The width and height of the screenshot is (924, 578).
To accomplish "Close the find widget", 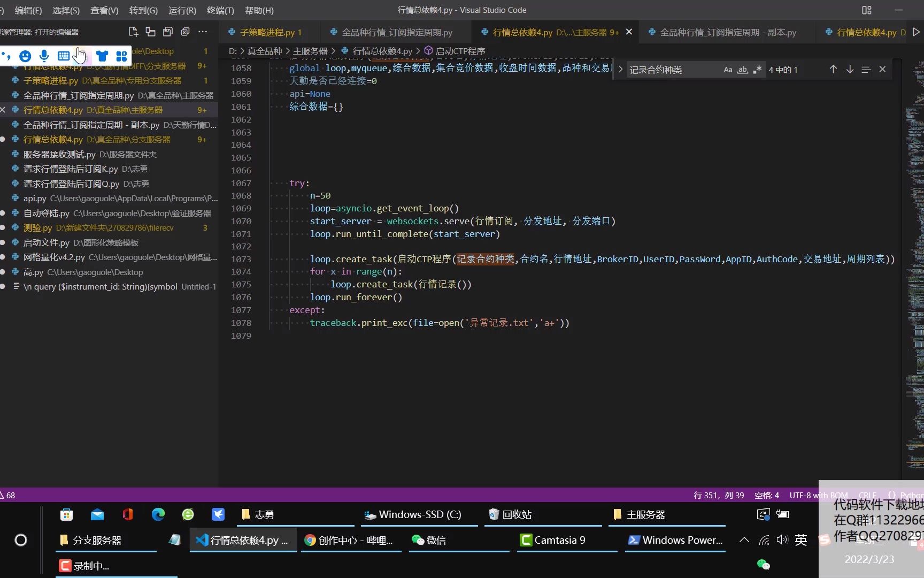I will pos(883,69).
